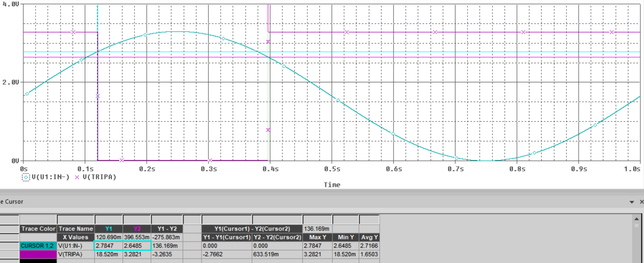Select the V(U1:IN-) trace name in legend
This screenshot has width=644, height=263.
click(50, 177)
